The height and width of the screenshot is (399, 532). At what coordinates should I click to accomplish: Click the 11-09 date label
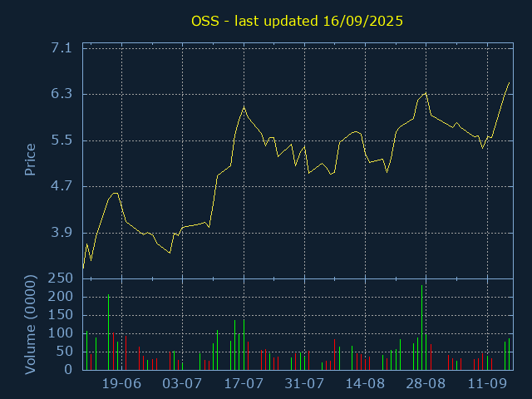[x=487, y=384]
